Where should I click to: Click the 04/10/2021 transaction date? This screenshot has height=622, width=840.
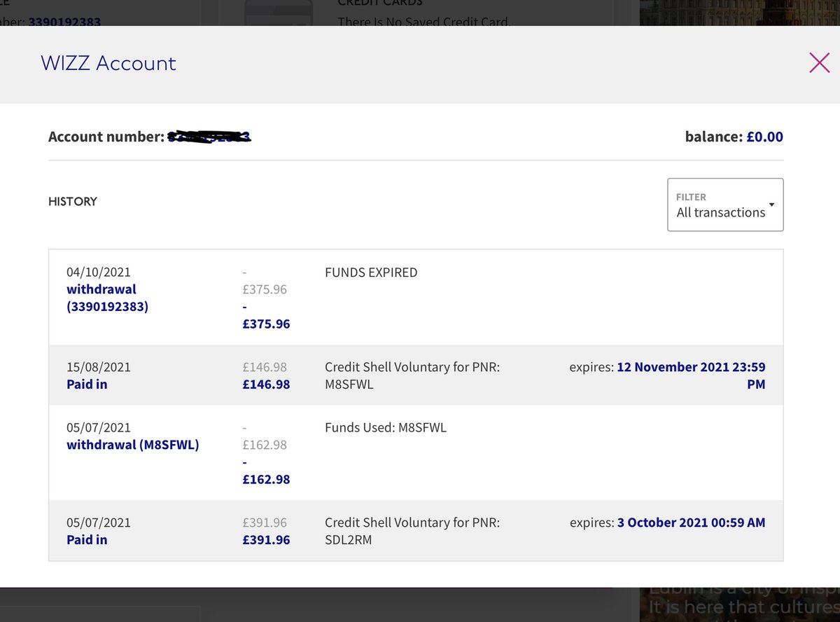(99, 272)
